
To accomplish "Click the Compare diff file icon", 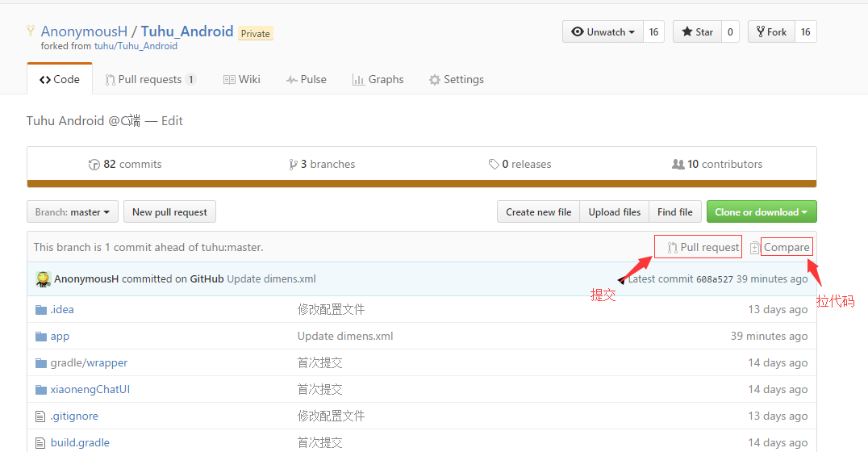I will [x=754, y=248].
